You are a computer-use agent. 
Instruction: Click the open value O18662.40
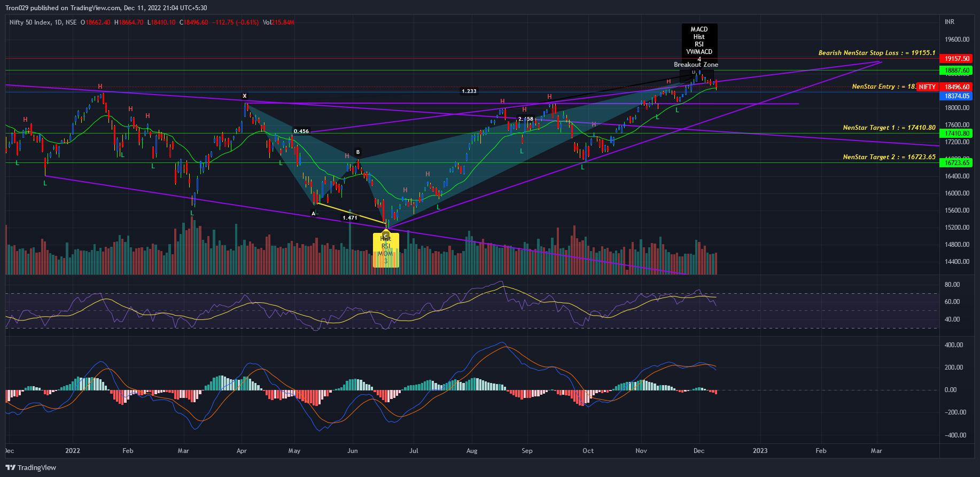[95, 22]
